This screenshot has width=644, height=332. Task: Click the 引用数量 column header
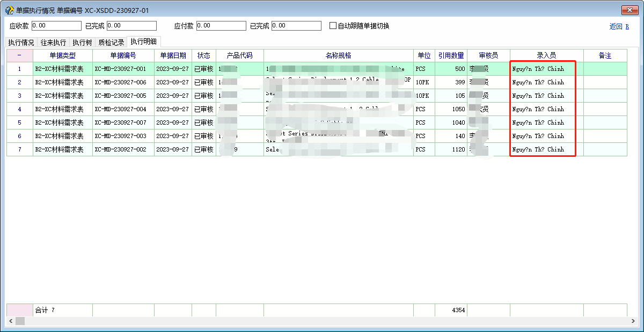point(450,55)
